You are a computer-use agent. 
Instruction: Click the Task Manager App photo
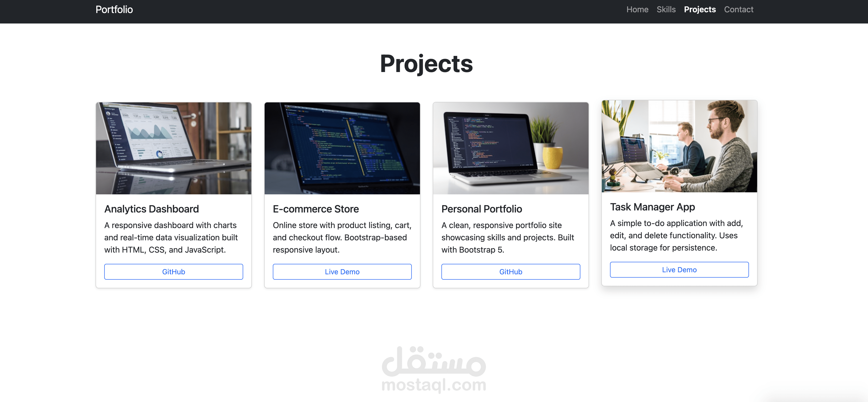pyautogui.click(x=679, y=146)
